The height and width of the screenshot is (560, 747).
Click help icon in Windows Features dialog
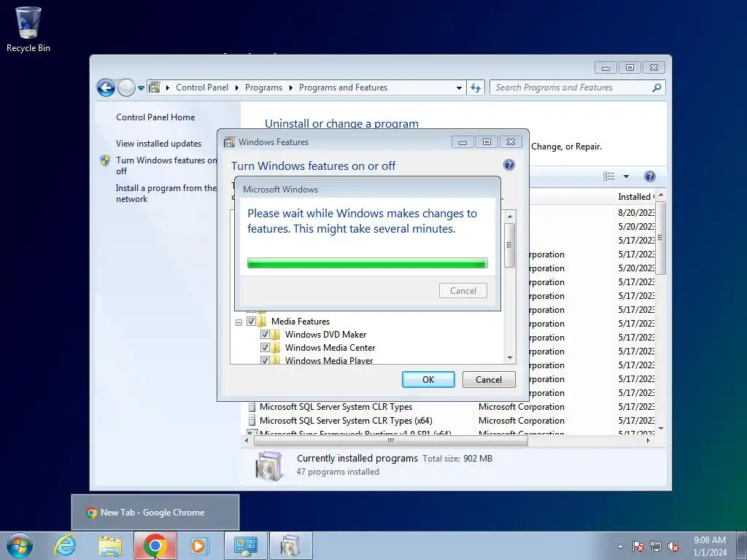click(x=508, y=165)
